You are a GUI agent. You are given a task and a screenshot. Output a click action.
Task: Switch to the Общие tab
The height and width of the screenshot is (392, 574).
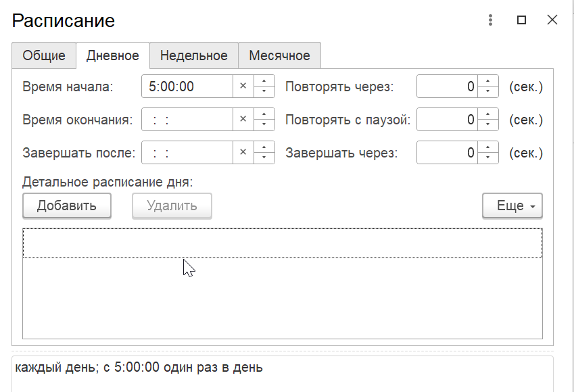coord(44,55)
